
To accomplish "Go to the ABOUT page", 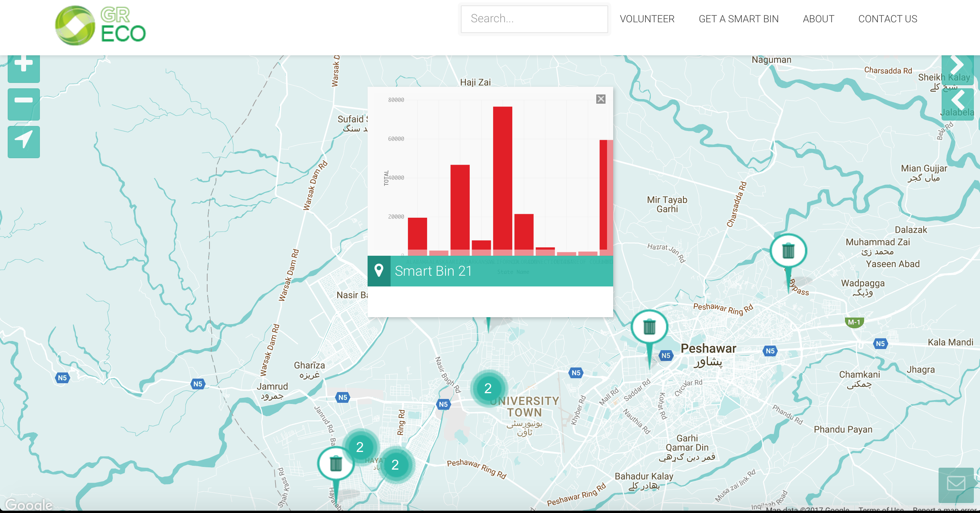I will point(818,19).
